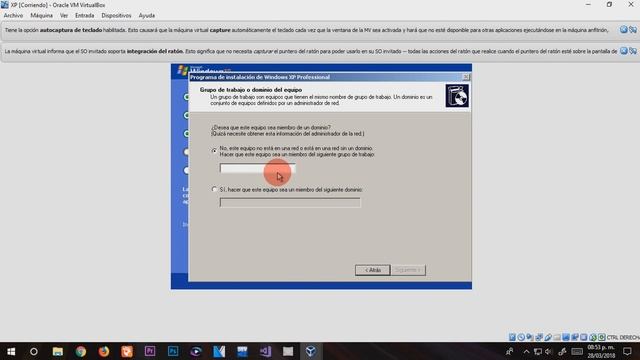
Task: Open the touch keyboard from the system tray
Action: point(577,351)
